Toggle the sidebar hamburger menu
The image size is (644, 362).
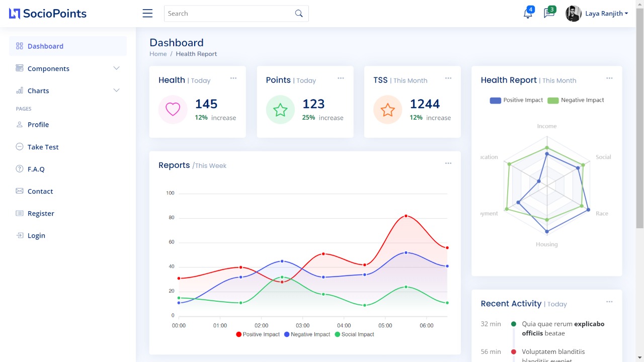coord(147,14)
